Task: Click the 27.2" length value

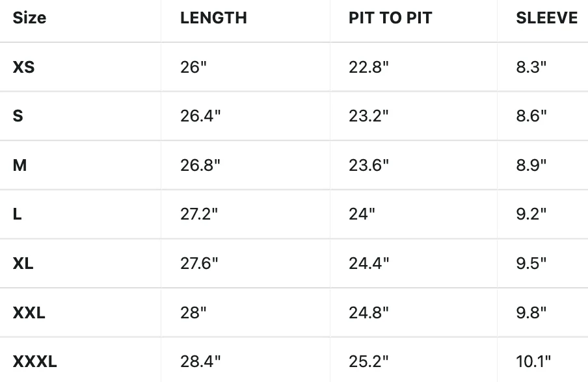Action: (x=199, y=214)
